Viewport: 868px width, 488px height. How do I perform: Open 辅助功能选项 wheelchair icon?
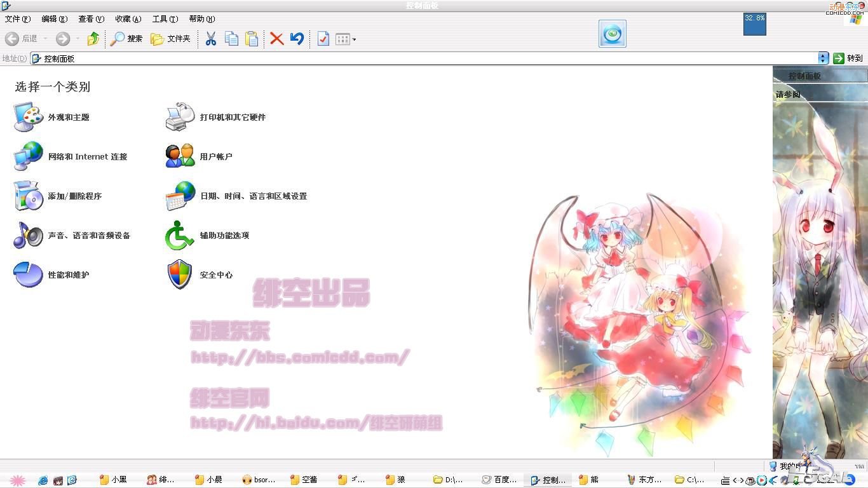click(180, 235)
